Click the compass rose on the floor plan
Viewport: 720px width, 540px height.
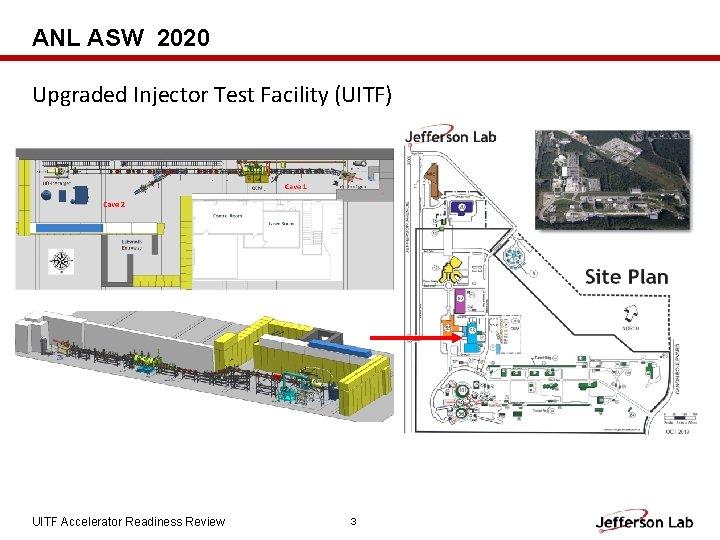coord(61,261)
